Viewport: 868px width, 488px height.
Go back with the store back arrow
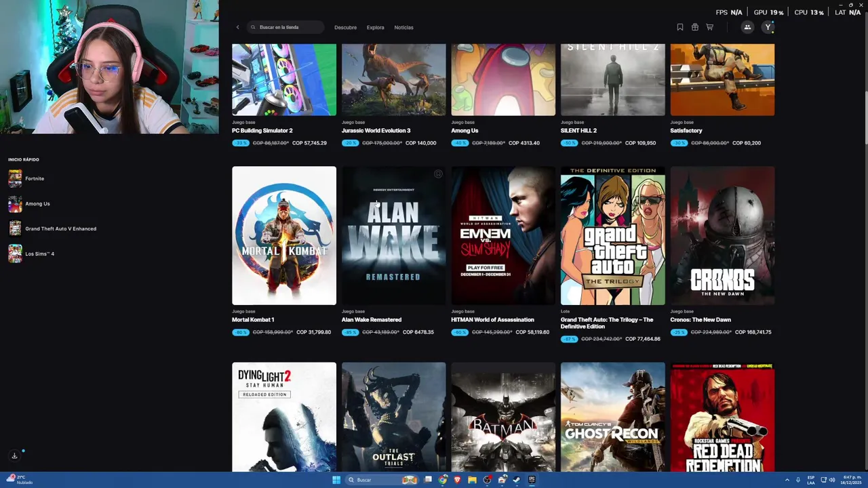click(237, 27)
